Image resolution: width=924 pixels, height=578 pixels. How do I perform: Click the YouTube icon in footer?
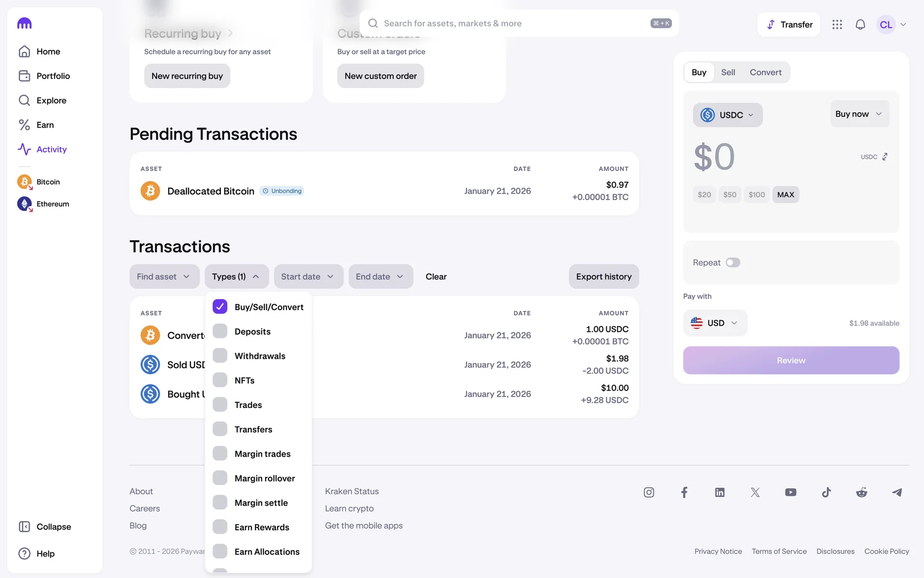(790, 492)
